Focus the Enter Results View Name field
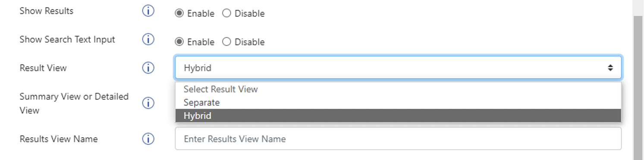This screenshot has width=644, height=160. pyautogui.click(x=398, y=138)
